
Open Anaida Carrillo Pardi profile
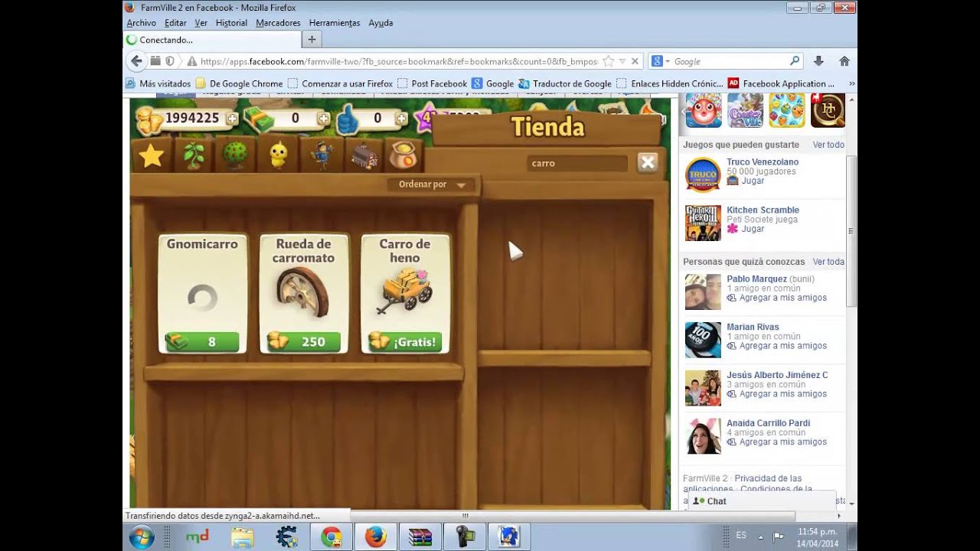pos(768,423)
